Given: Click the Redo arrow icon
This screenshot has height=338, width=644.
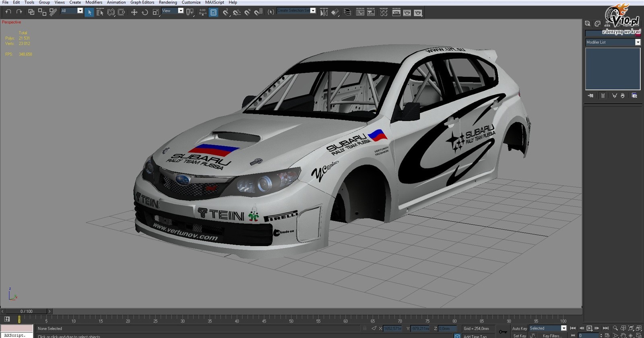Looking at the screenshot, I should pos(19,12).
